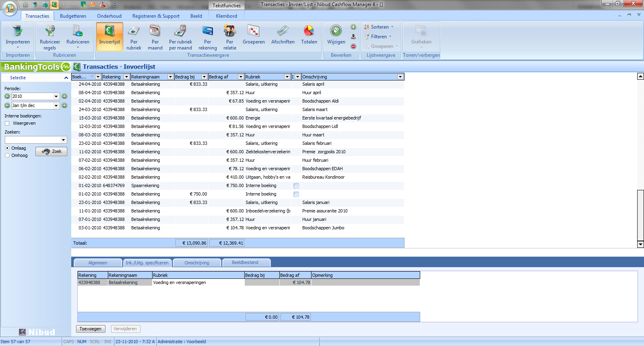Collapse the Selectie panel
The image size is (644, 346).
pos(66,78)
